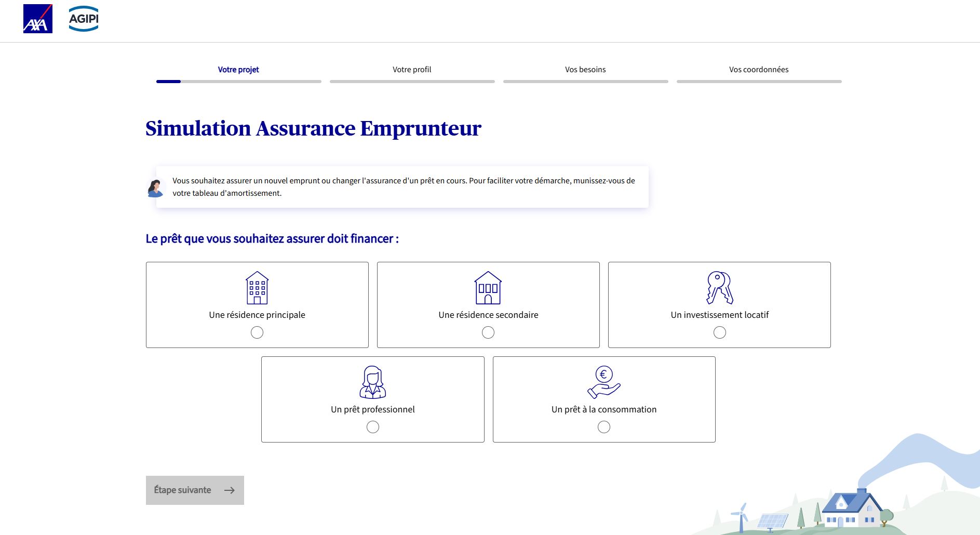Click the AGIPI logo in the header
The image size is (980, 535).
(x=84, y=19)
